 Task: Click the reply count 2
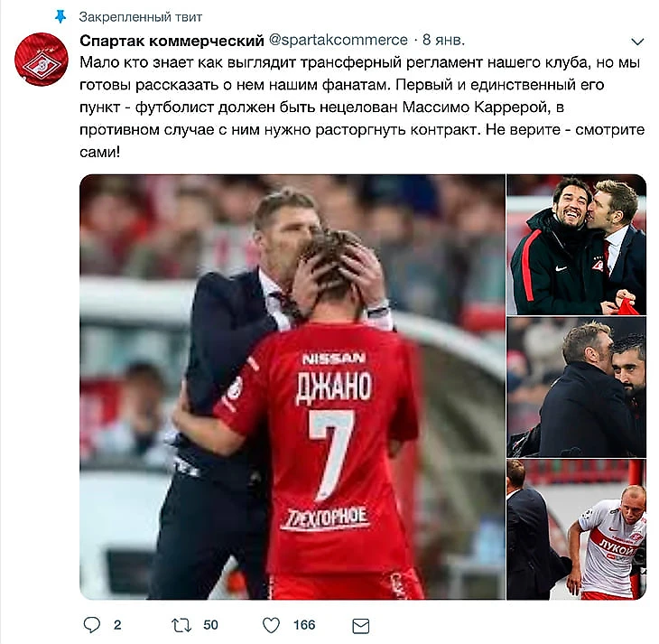point(117,625)
